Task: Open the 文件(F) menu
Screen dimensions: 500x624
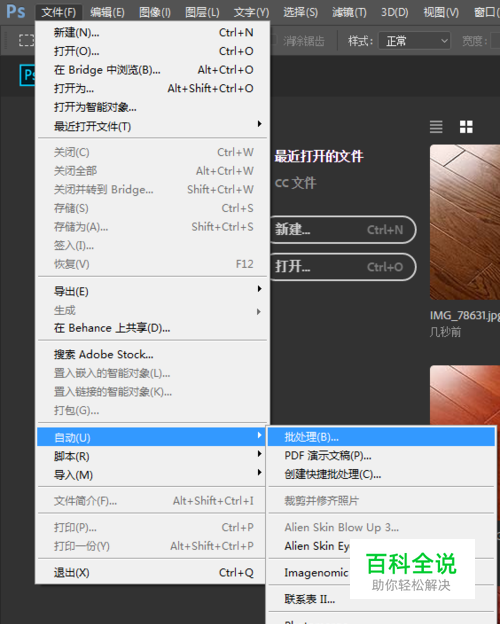Action: coord(59,12)
